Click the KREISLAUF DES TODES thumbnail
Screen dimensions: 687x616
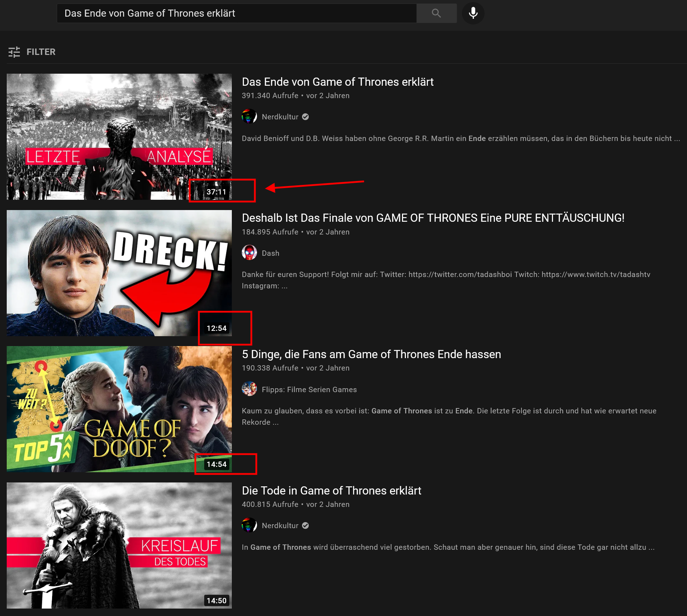(119, 545)
